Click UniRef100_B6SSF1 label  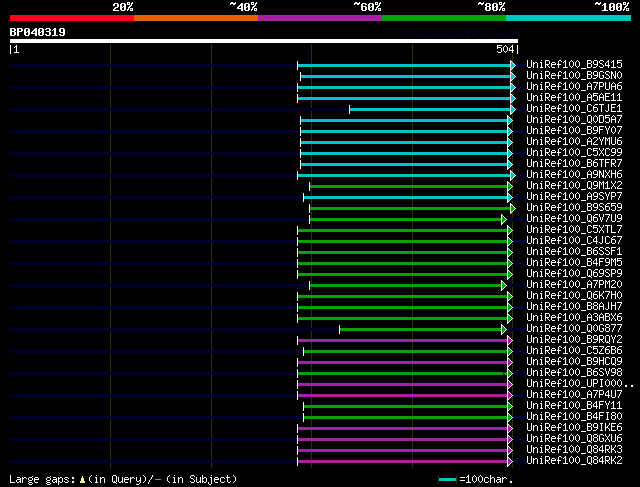click(x=574, y=251)
